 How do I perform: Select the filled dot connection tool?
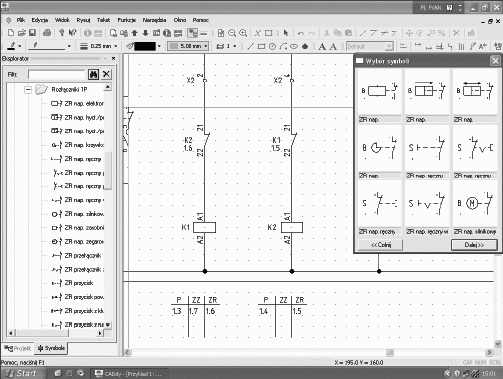(305, 46)
